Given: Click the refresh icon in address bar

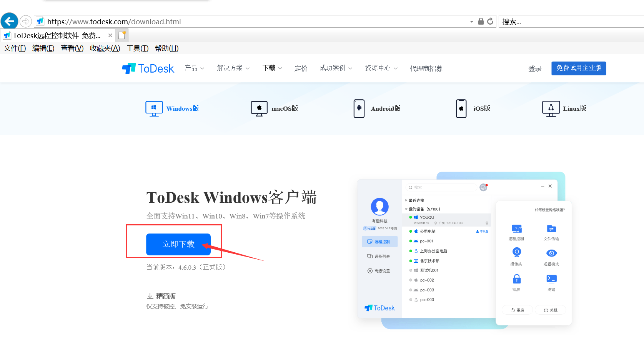Looking at the screenshot, I should (x=490, y=22).
